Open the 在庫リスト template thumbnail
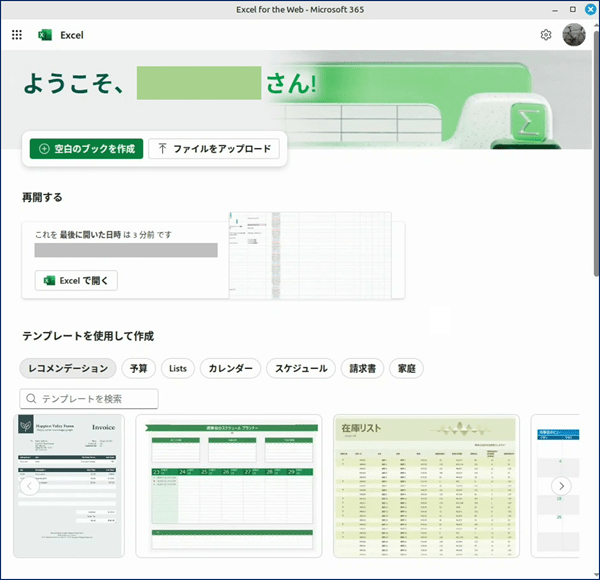The image size is (600, 580). click(426, 486)
